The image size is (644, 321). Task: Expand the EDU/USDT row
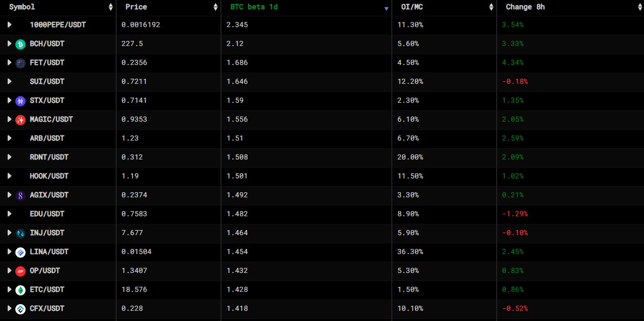pyautogui.click(x=9, y=214)
